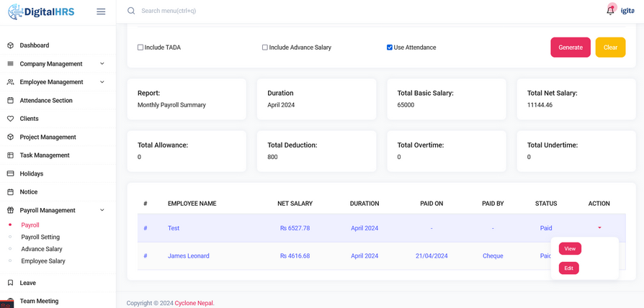Click the Project Management box icon

coord(10,137)
